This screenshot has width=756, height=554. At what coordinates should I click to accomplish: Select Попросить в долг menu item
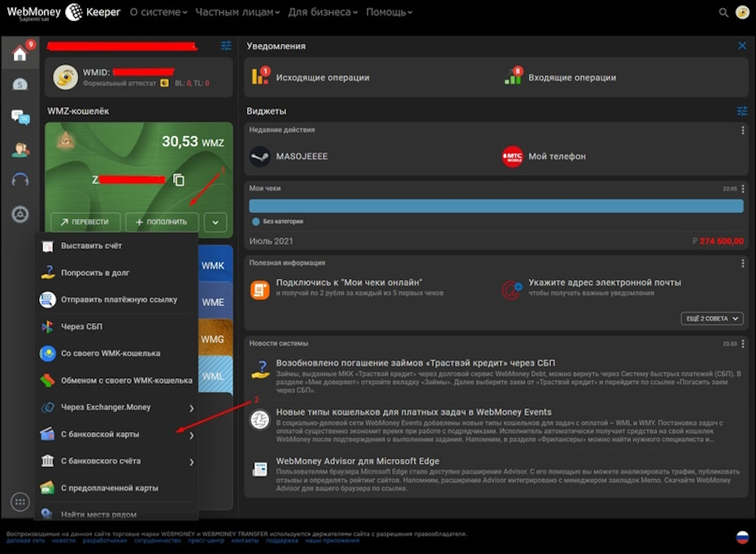(x=117, y=273)
